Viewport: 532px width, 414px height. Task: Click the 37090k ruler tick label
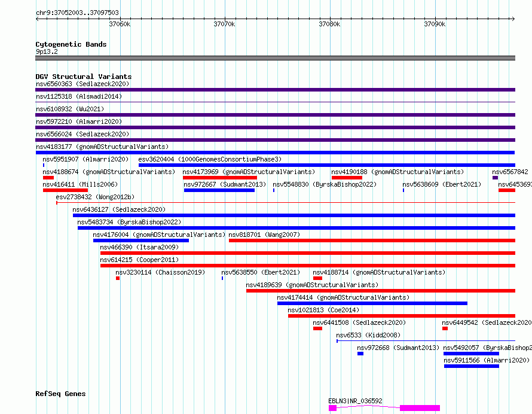[x=435, y=24]
